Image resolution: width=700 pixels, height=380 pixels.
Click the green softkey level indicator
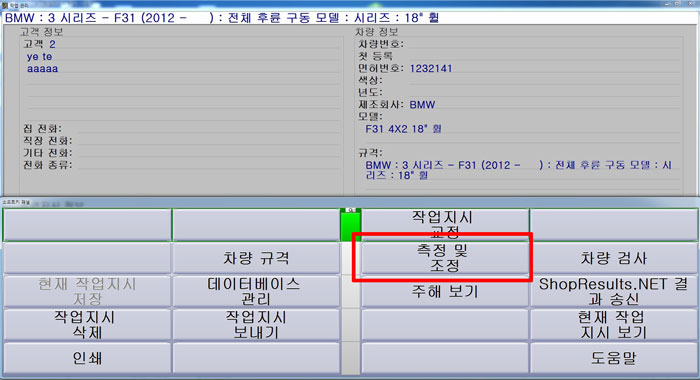(x=350, y=225)
